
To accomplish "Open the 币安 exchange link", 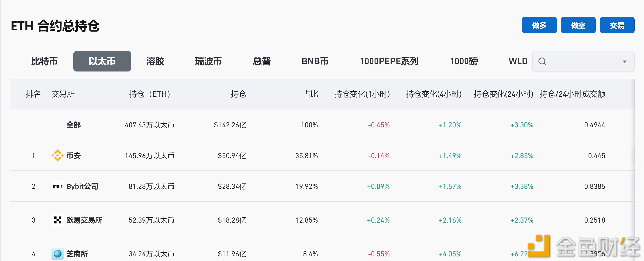I will 73,156.
